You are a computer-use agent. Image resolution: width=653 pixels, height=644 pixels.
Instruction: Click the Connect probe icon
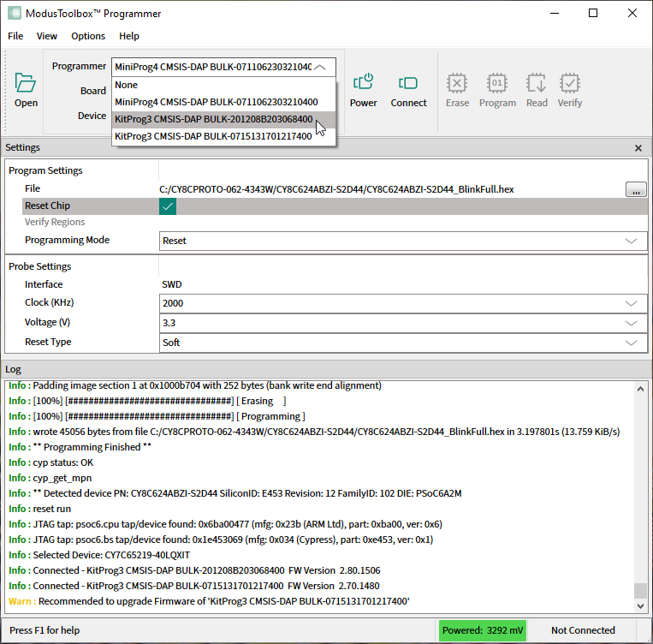(408, 83)
